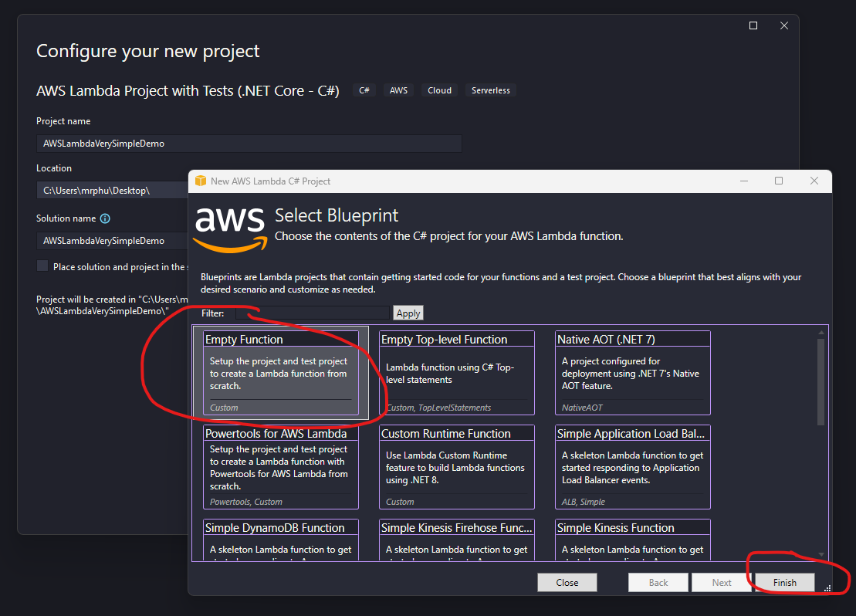
Task: Select the Simple Kinesis Firehose Function blueprint
Action: tap(457, 540)
